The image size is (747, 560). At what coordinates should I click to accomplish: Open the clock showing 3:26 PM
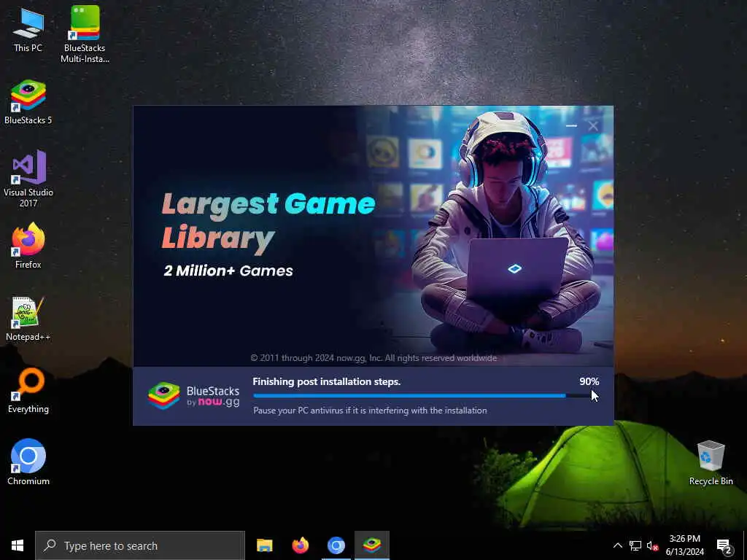(x=684, y=545)
